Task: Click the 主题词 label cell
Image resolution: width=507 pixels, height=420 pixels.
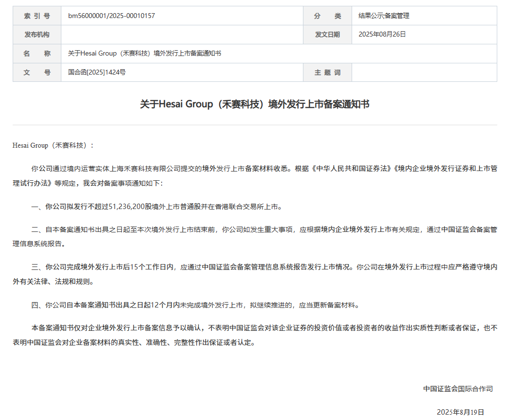Action: coord(327,72)
